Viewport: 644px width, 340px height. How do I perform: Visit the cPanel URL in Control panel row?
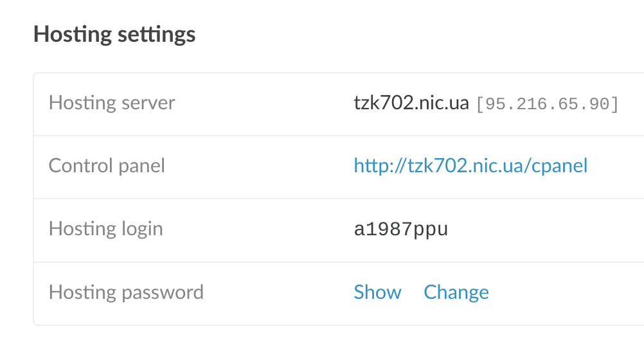470,166
